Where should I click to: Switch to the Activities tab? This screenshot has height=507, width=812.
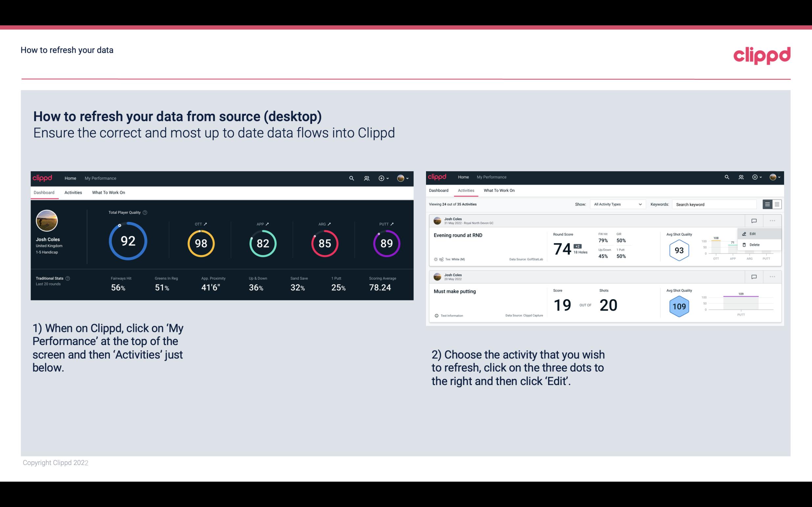pyautogui.click(x=73, y=192)
